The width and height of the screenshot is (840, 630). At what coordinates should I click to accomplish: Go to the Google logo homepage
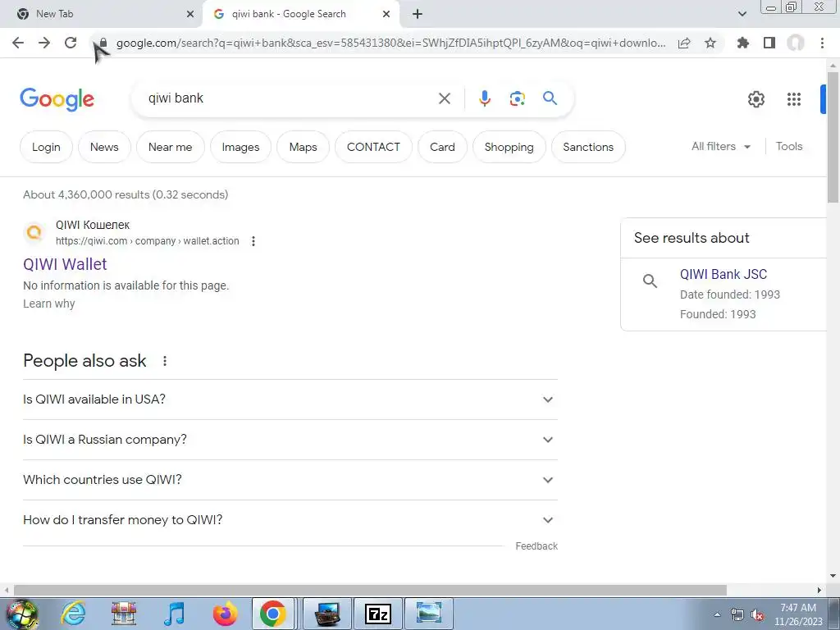click(x=57, y=99)
